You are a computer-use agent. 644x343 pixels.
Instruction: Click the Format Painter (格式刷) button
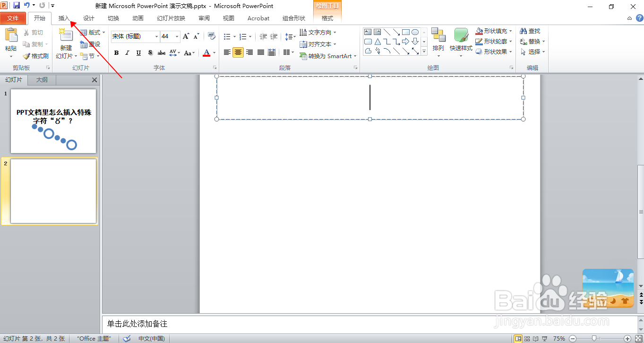(35, 56)
